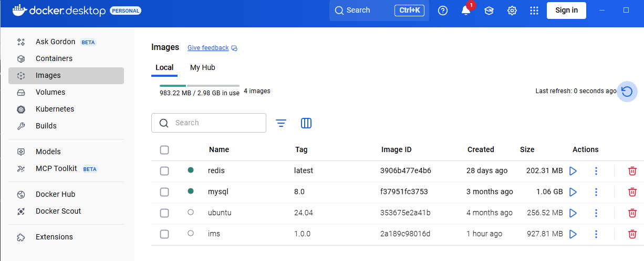Check the mysql row checkbox

tap(164, 192)
